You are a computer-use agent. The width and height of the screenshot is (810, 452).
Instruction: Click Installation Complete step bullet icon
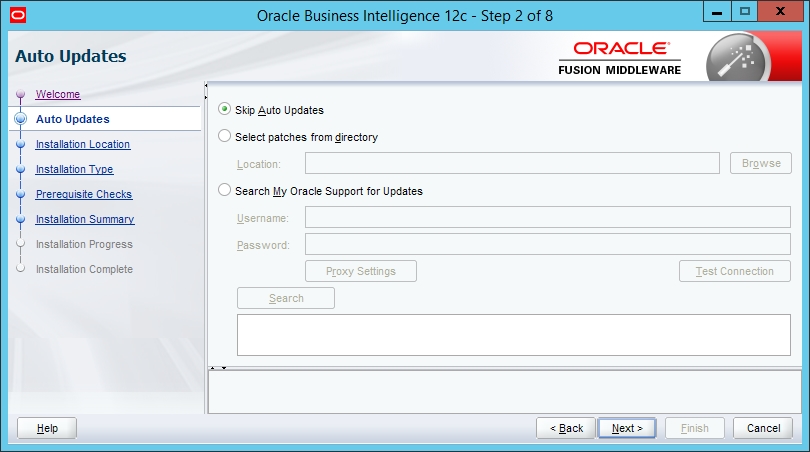21,268
